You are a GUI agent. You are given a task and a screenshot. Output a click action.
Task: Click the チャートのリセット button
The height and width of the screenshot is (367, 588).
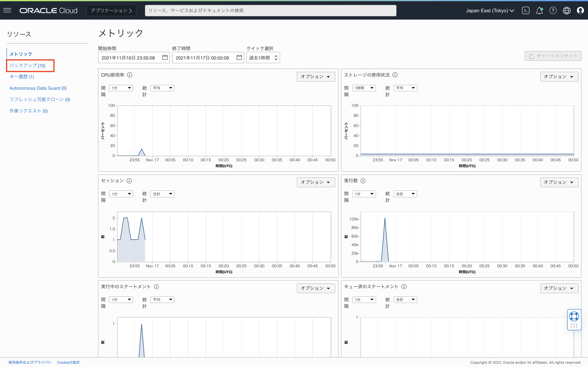pyautogui.click(x=553, y=56)
